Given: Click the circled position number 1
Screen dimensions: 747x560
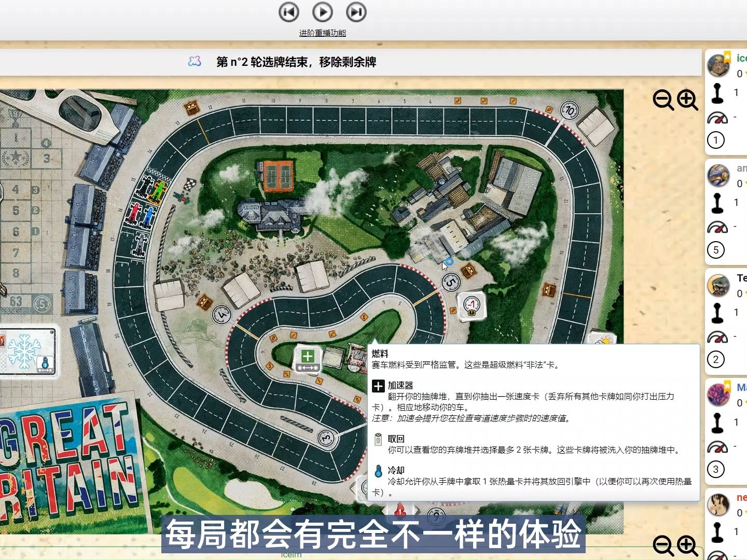Looking at the screenshot, I should coord(716,140).
